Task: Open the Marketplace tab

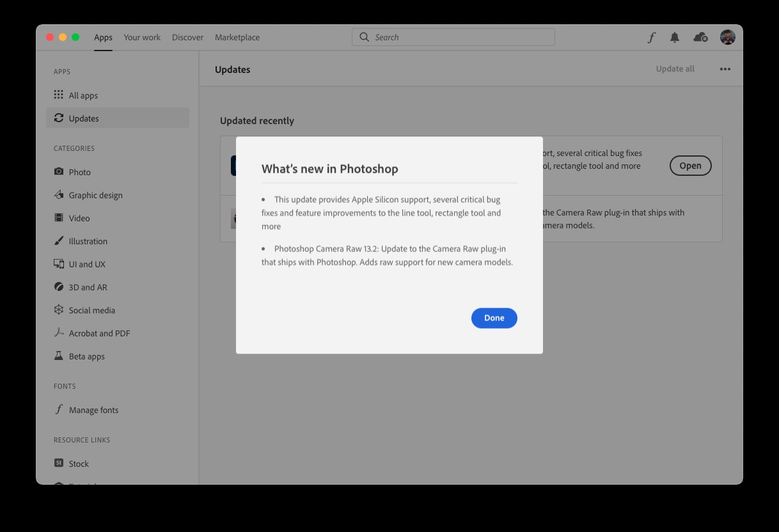Action: [237, 38]
